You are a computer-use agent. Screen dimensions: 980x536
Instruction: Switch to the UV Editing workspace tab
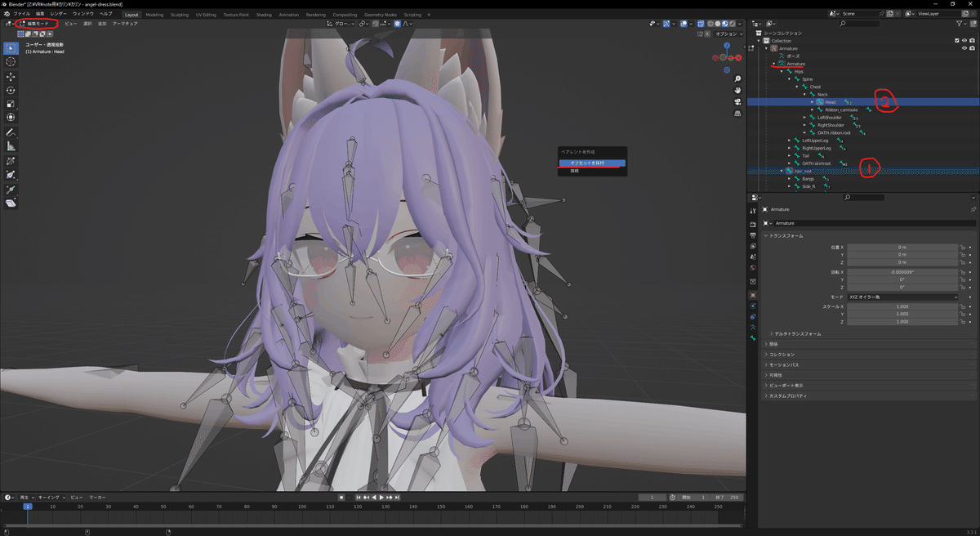pos(207,14)
